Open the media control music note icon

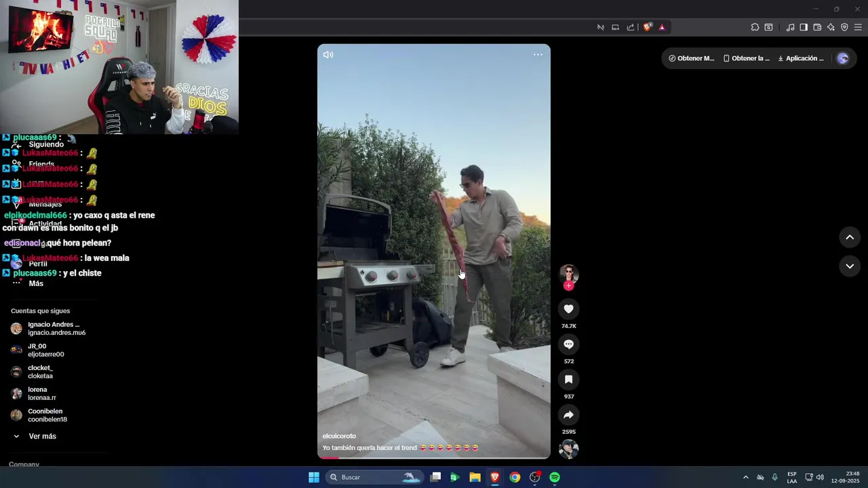point(790,27)
